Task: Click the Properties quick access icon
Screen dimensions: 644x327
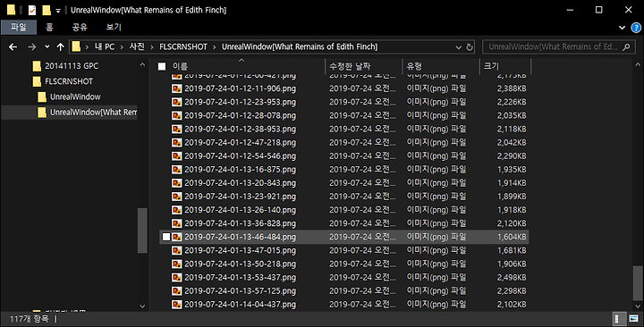Action: pos(32,10)
